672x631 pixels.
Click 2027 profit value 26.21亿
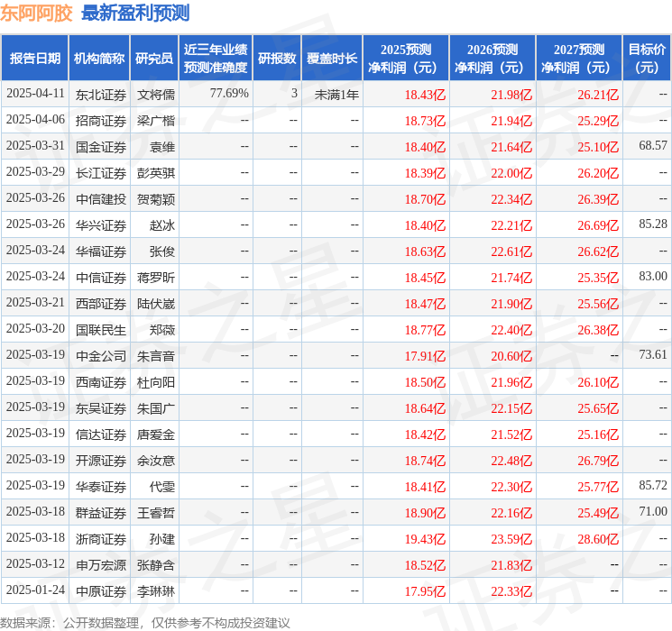(x=598, y=95)
